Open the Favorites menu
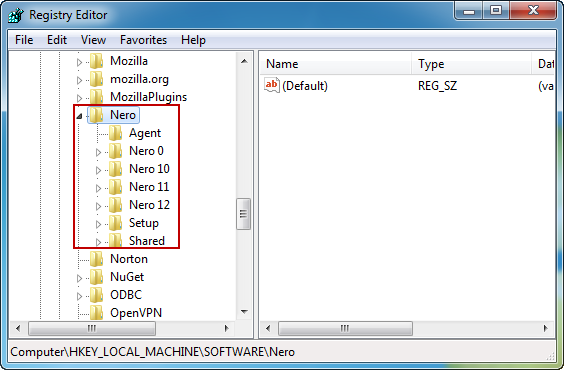This screenshot has height=370, width=564. point(143,40)
